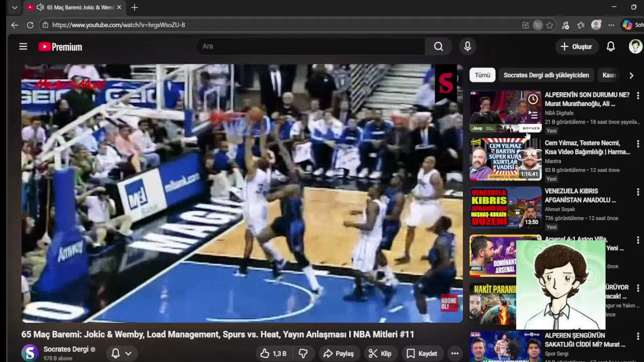
Task: Click the tracking prevention eye icon
Action: [x=538, y=25]
